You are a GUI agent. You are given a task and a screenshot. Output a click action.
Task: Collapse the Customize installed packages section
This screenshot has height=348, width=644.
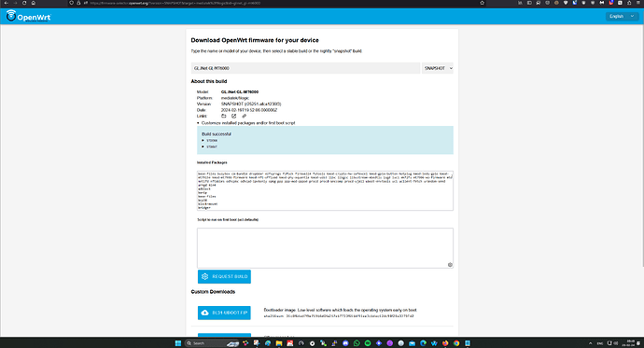(x=246, y=123)
